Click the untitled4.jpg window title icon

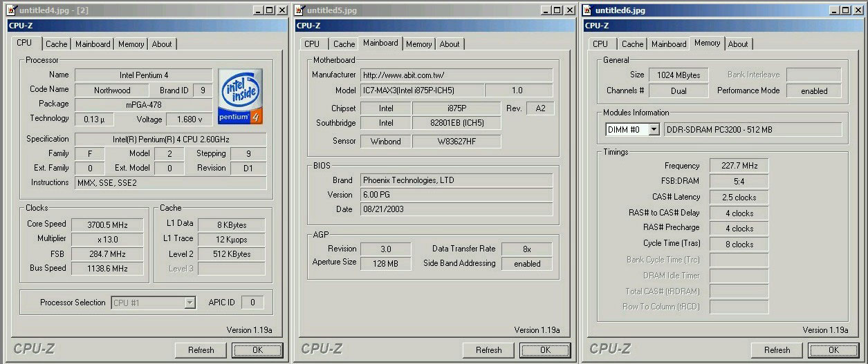[x=12, y=10]
